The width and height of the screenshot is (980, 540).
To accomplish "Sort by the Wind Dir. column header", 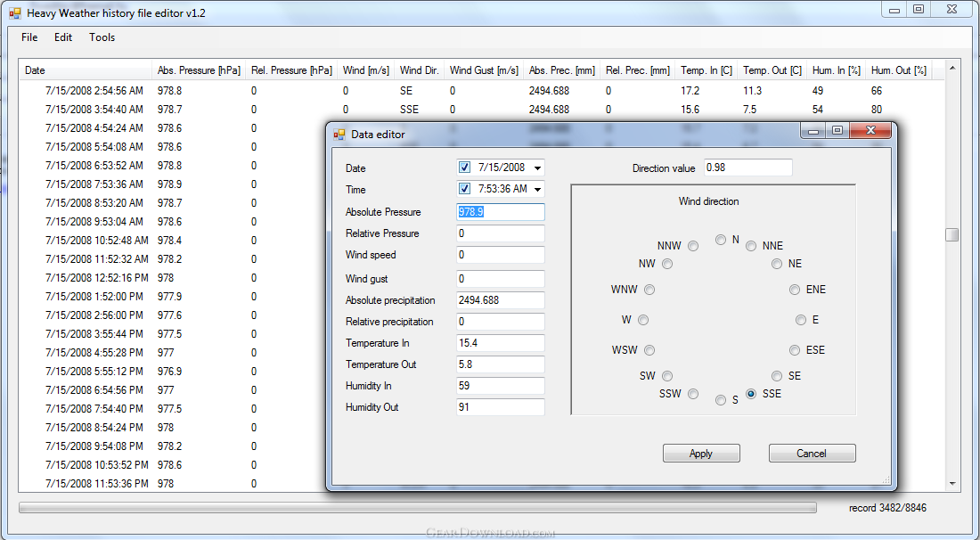I will pos(420,70).
